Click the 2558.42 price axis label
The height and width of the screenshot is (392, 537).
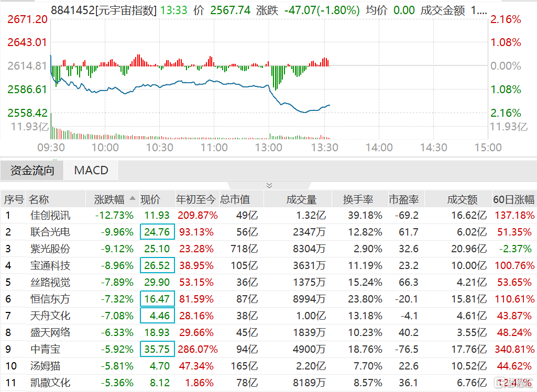point(27,113)
